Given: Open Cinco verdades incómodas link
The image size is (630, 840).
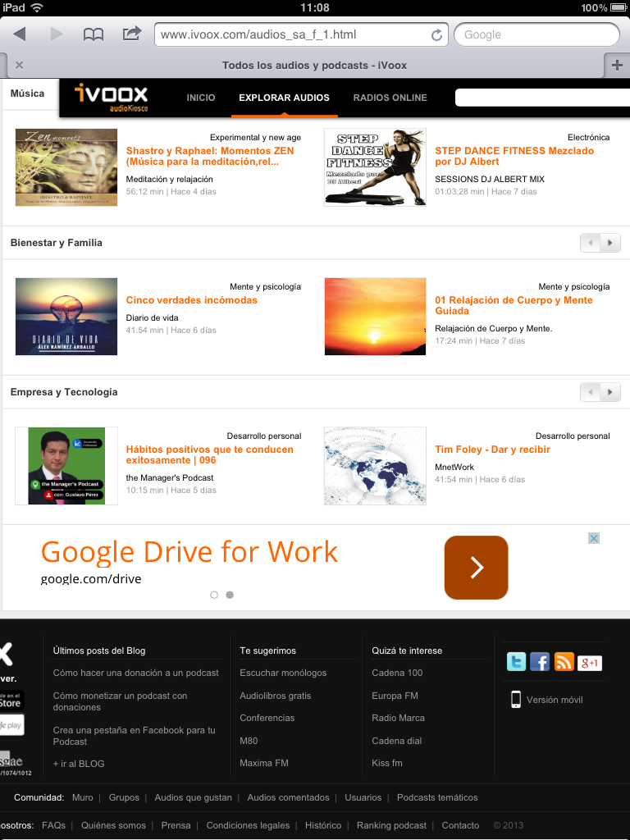Looking at the screenshot, I should point(192,300).
